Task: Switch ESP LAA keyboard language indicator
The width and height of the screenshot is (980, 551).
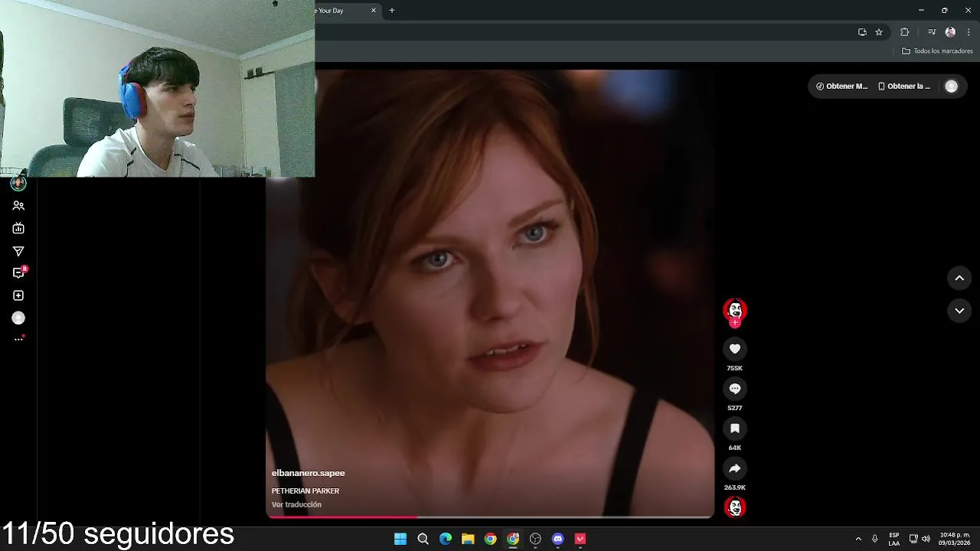Action: [894, 539]
